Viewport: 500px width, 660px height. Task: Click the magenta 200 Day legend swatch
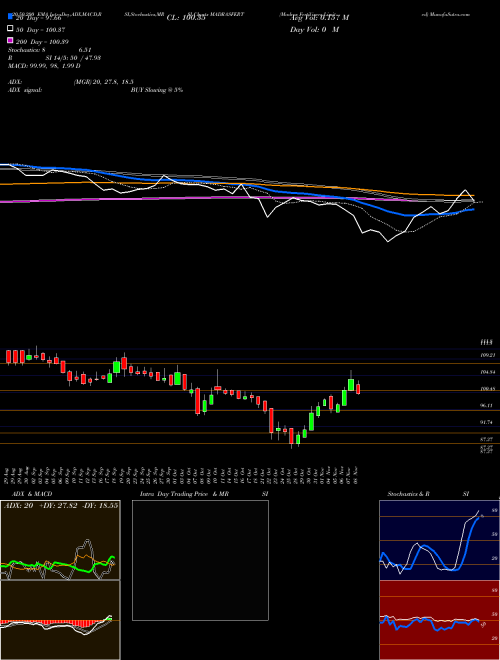click(10, 40)
